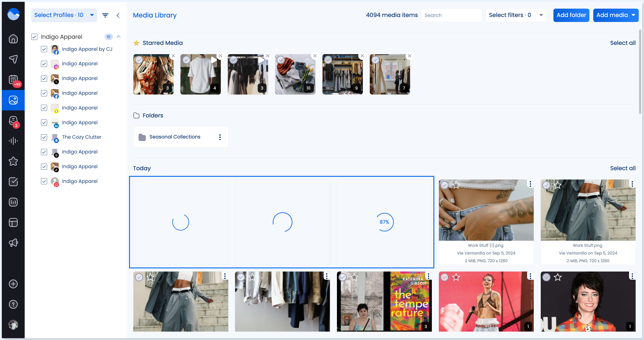Open the three-dot menu on Work Stuff.png
Viewport: 644px width, 340px height.
coord(632,184)
